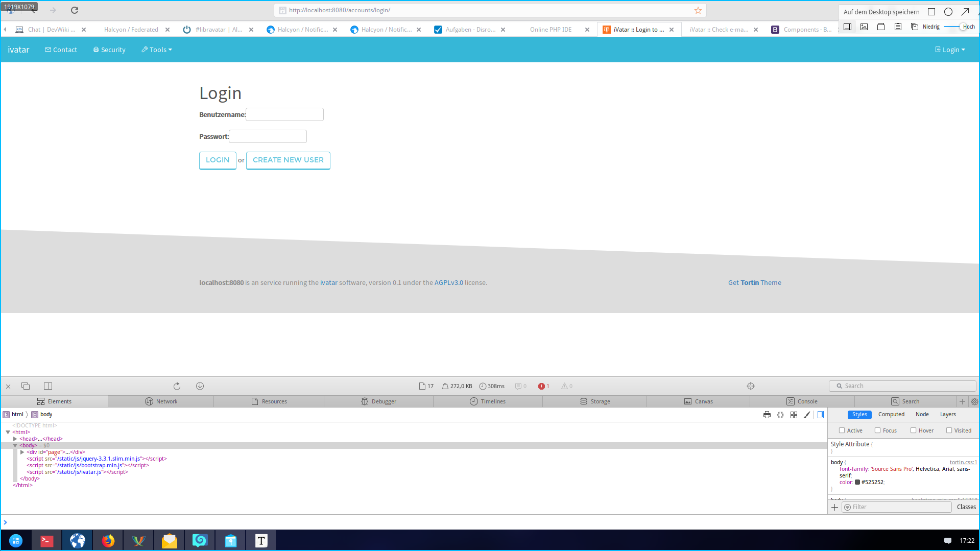
Task: Click the paint brush icon in DOM toolbar
Action: pos(807,415)
